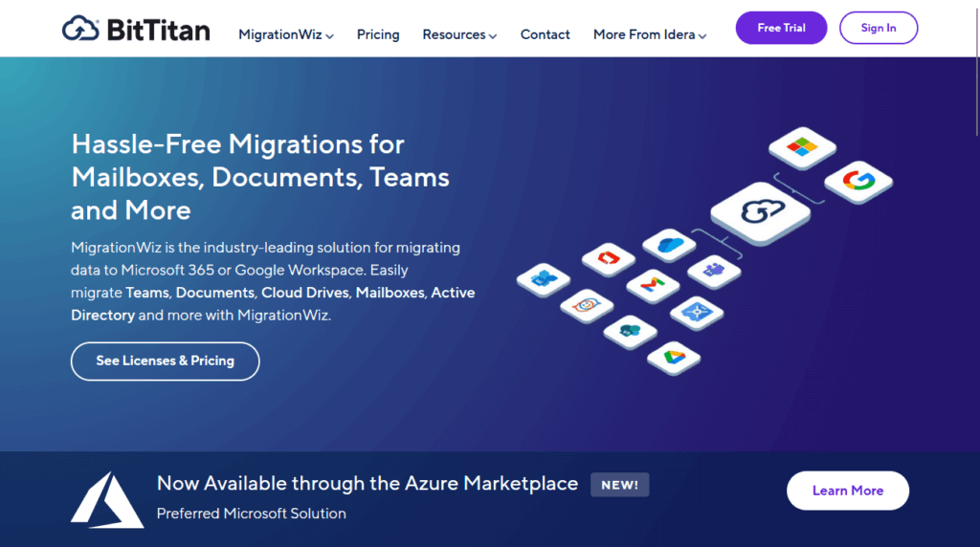980x547 pixels.
Task: Click the Microsoft logo tile in illustration
Action: (802, 148)
